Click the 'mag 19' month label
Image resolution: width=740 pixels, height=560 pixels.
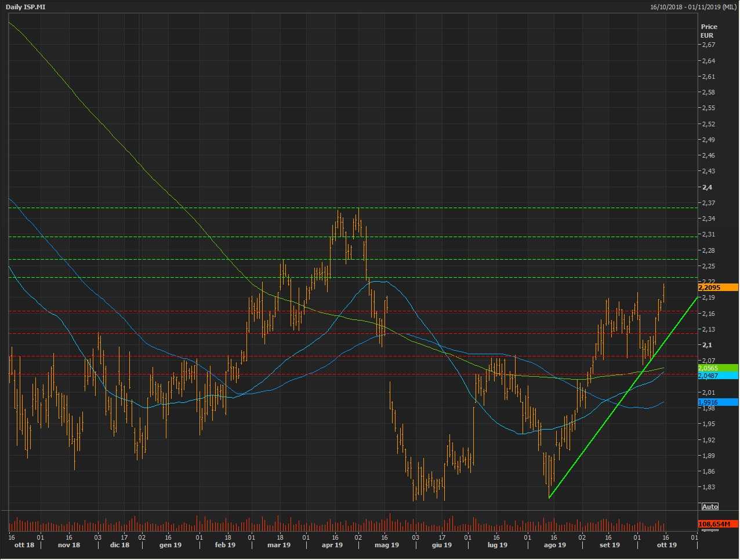(x=387, y=545)
